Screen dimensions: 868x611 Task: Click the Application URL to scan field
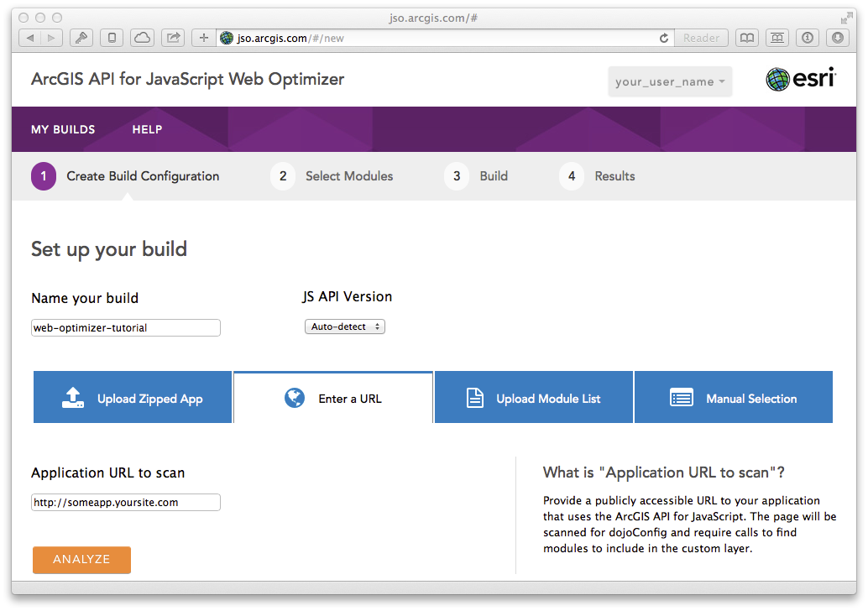[126, 503]
